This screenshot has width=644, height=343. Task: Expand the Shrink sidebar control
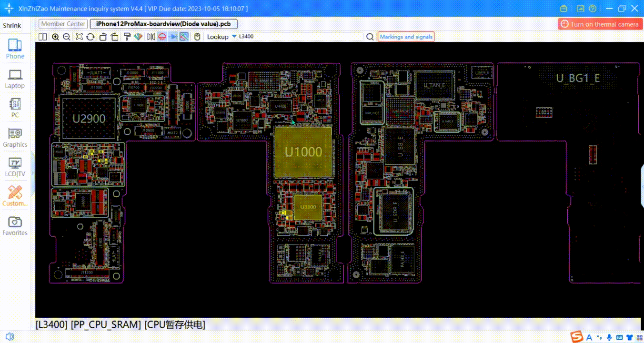click(x=12, y=25)
